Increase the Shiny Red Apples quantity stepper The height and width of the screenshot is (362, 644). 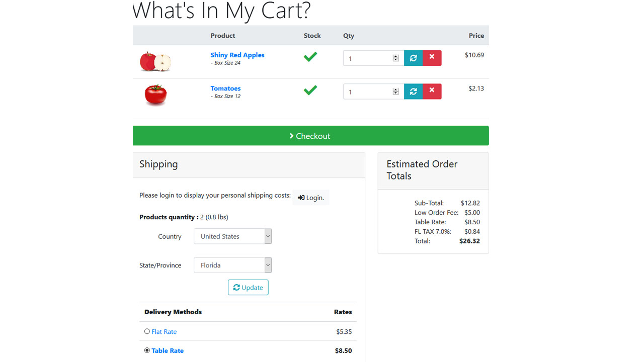pos(395,56)
